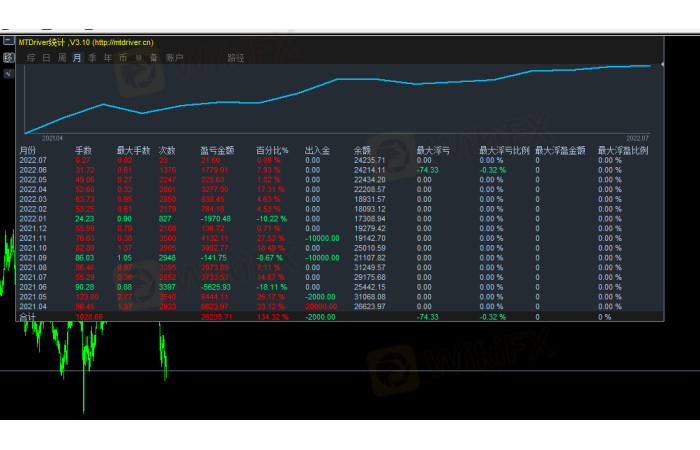Viewport: 700px width, 450px height.
Task: Switch to the 周 weekly tab
Action: pyautogui.click(x=62, y=58)
